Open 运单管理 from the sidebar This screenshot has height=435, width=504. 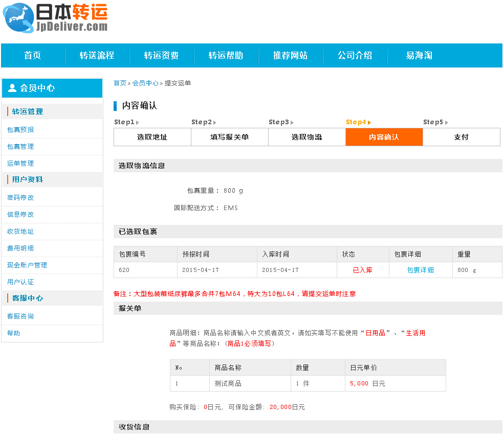point(20,163)
